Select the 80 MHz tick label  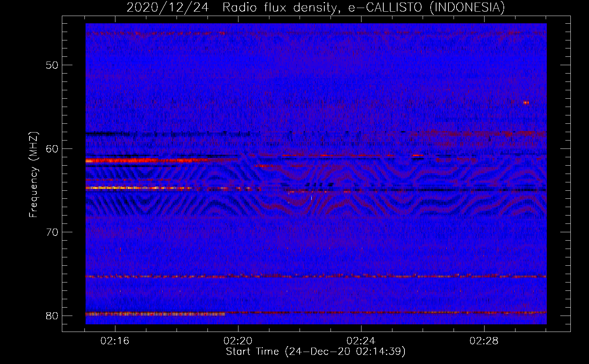tap(52, 316)
